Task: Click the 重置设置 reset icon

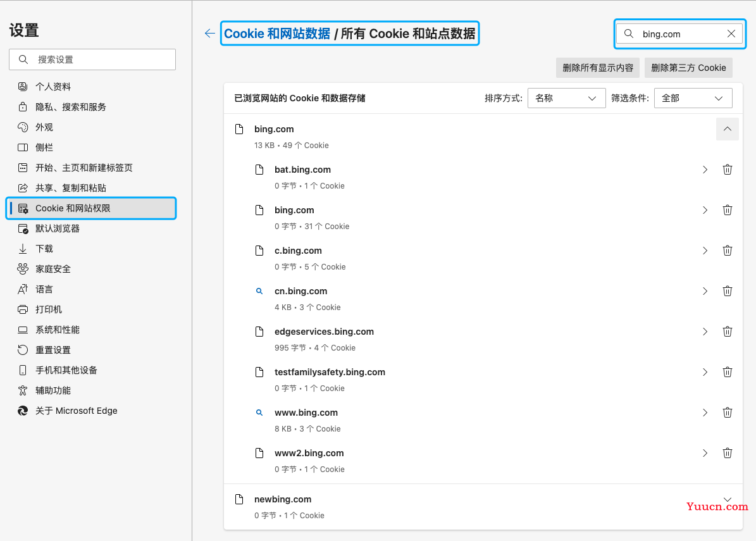Action: (x=23, y=350)
